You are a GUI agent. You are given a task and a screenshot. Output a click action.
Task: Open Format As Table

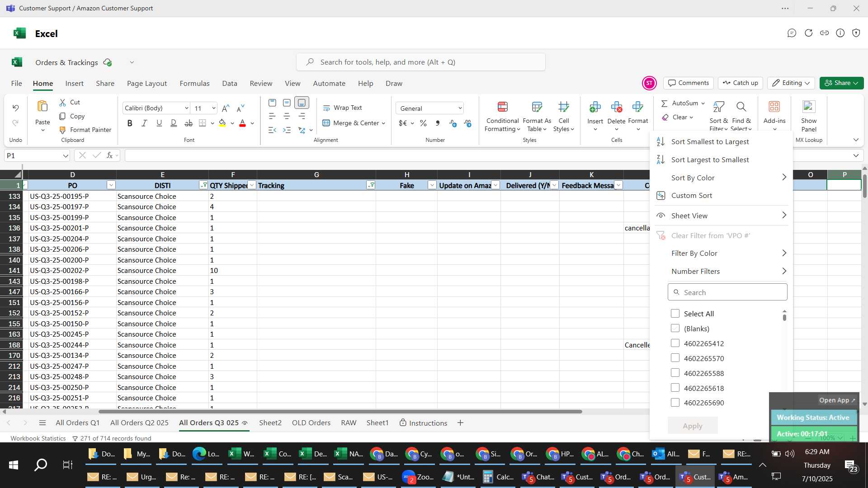[537, 117]
